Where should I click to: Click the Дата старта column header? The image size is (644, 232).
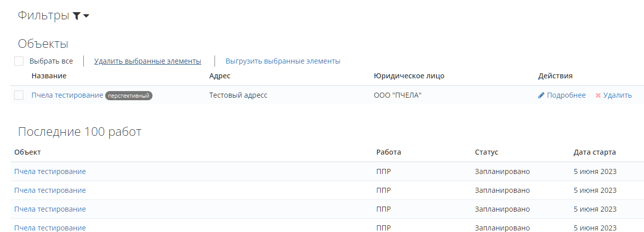click(595, 152)
